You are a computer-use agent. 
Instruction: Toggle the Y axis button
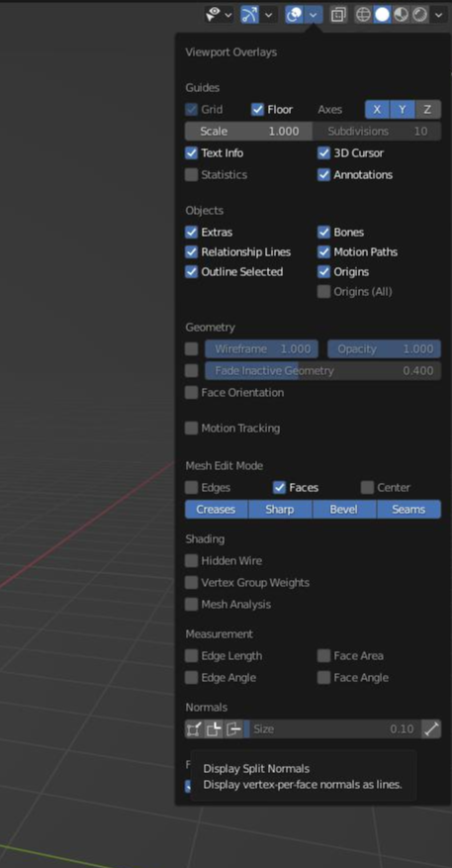403,110
